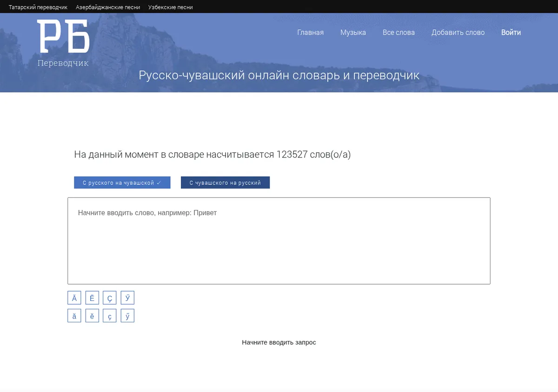
Task: Click the Войти login link
Action: point(511,33)
